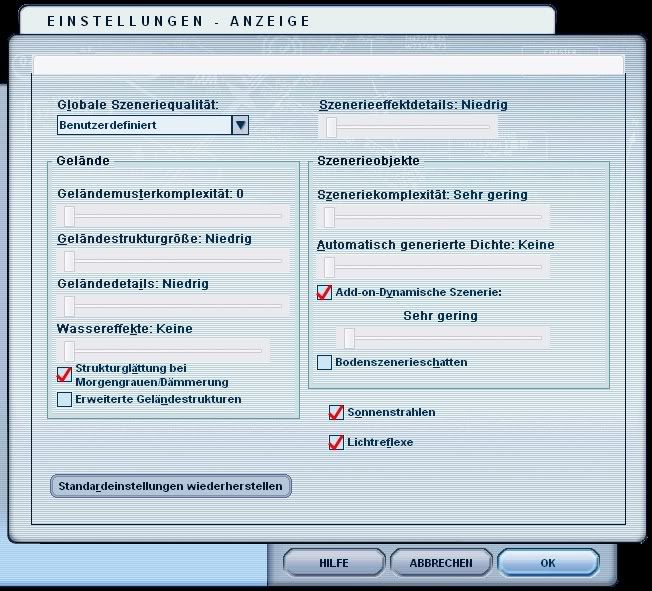This screenshot has height=591, width=652.
Task: Click the Wassereffekte slider handle
Action: (x=70, y=350)
